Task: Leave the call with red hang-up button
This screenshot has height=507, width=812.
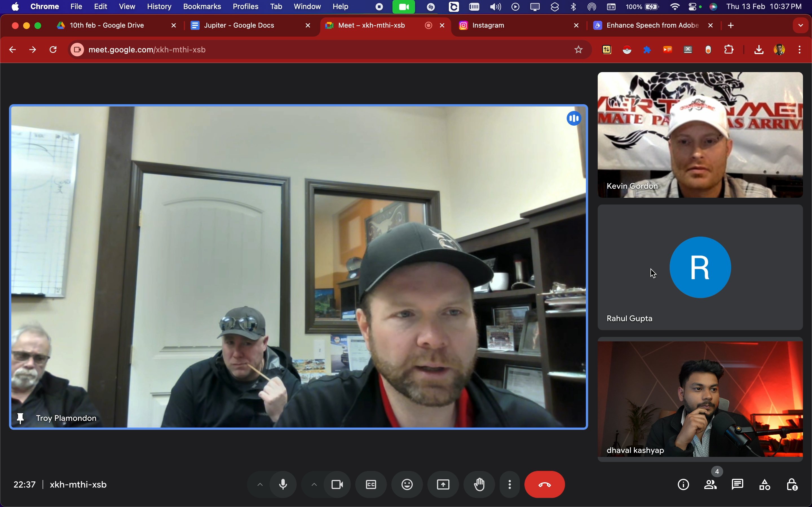Action: (x=544, y=484)
